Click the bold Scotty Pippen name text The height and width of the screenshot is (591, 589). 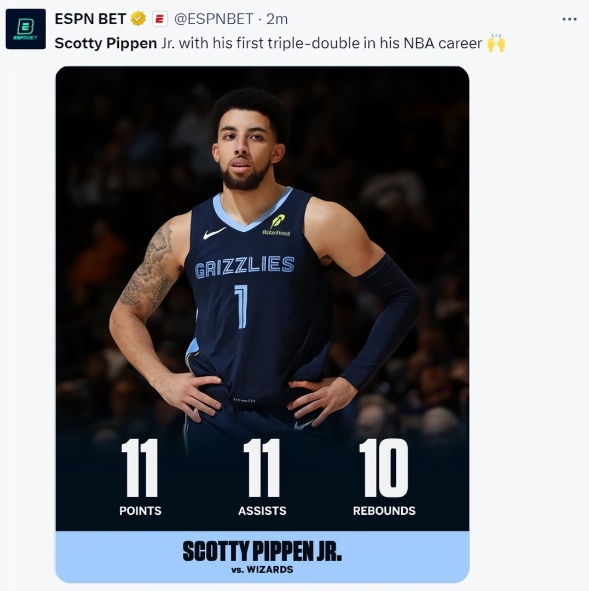pos(106,43)
